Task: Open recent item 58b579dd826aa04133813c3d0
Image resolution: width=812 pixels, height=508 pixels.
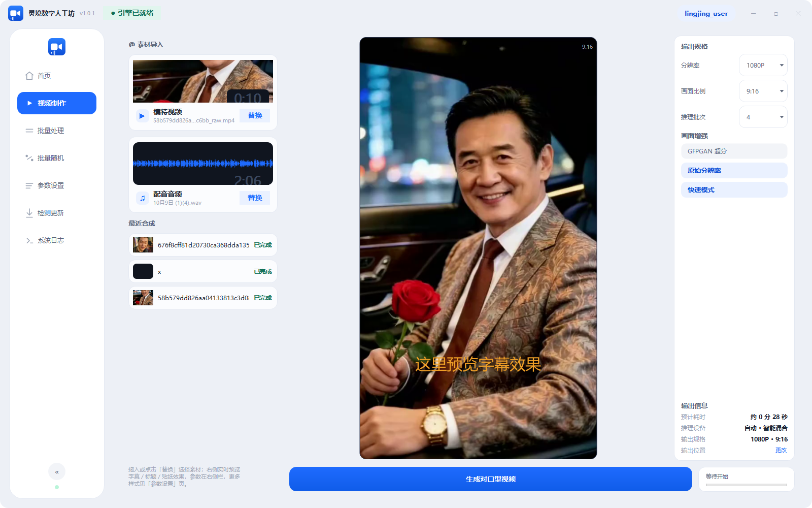Action: click(203, 298)
